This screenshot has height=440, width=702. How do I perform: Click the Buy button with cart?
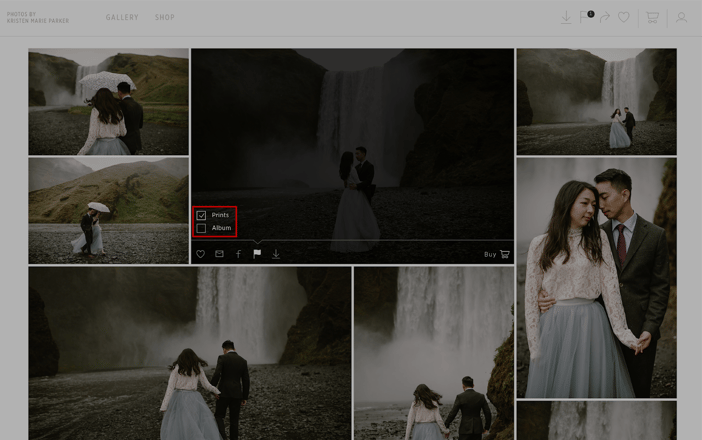pyautogui.click(x=497, y=254)
